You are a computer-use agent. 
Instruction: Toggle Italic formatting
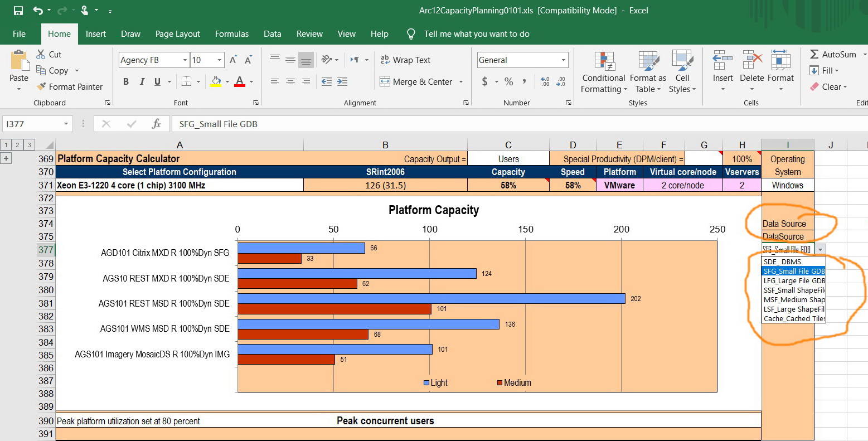[142, 81]
